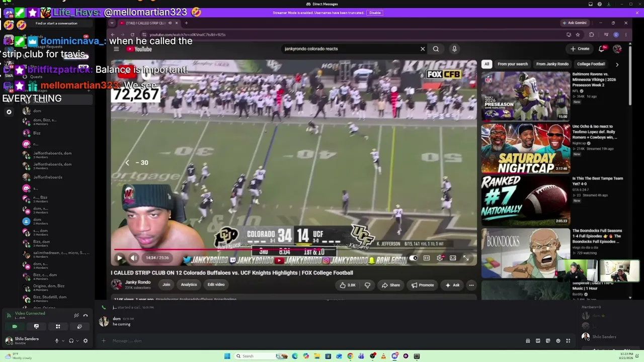
Task: Show more filter chips with arrow
Action: point(617,64)
